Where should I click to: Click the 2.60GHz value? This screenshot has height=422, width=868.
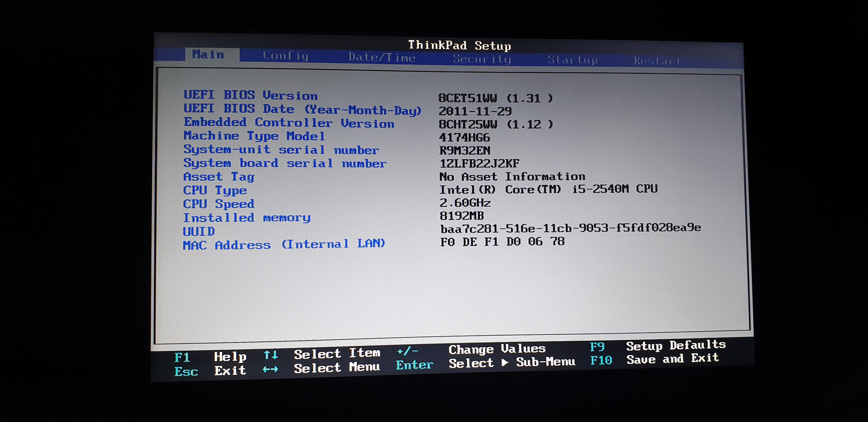465,203
